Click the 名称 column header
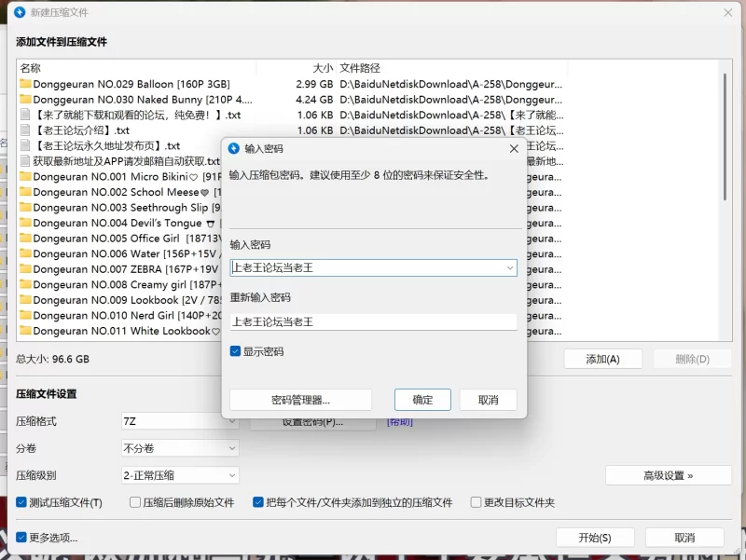Viewport: 746px width, 560px height. click(31, 68)
